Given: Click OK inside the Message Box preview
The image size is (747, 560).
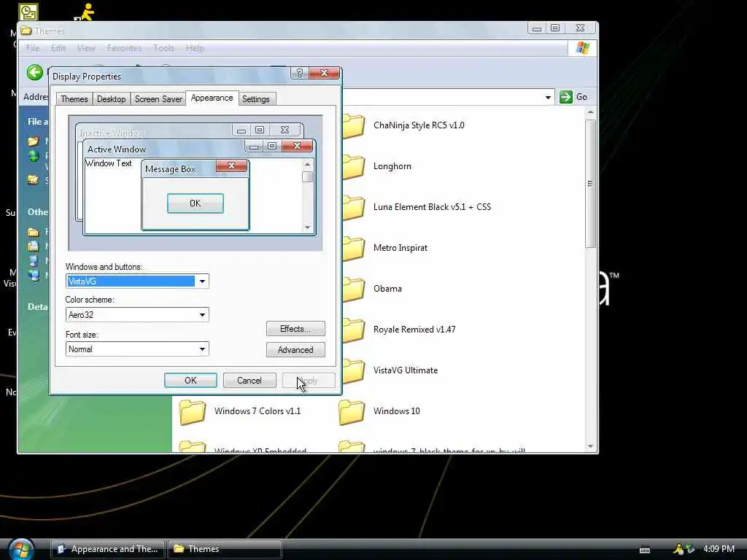Looking at the screenshot, I should pyautogui.click(x=196, y=203).
